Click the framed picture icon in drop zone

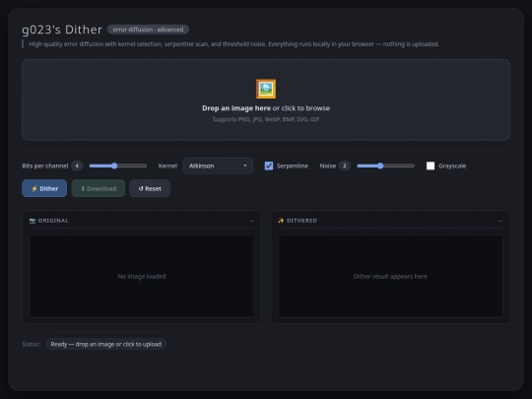[x=266, y=89]
